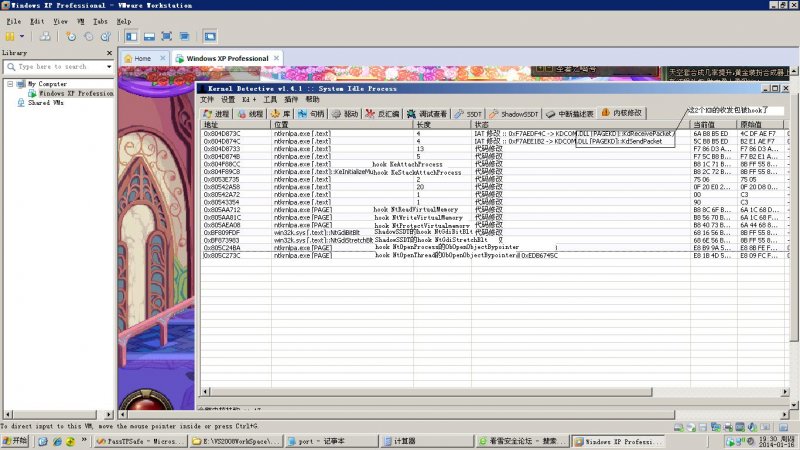Viewport: 800px width, 450px height.
Task: Open the snapshot manager icon
Action: 106,36
